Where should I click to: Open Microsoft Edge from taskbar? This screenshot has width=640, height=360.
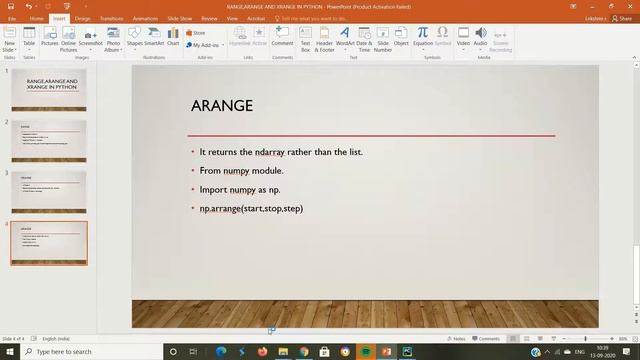pyautogui.click(x=221, y=351)
